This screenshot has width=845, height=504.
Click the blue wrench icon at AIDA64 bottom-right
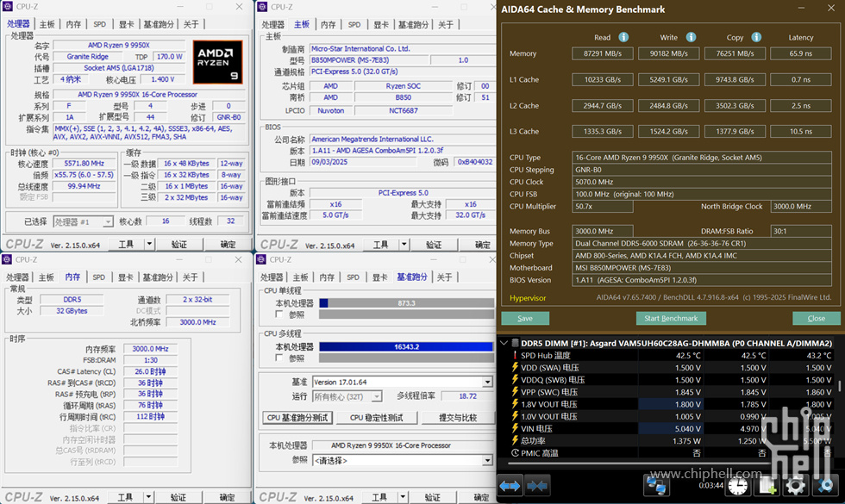826,487
